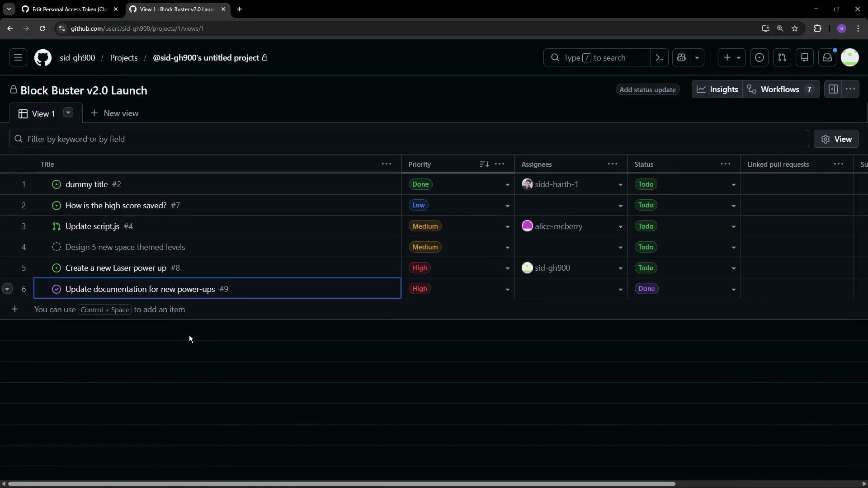Click Add status update
The height and width of the screenshot is (488, 868).
pos(647,90)
